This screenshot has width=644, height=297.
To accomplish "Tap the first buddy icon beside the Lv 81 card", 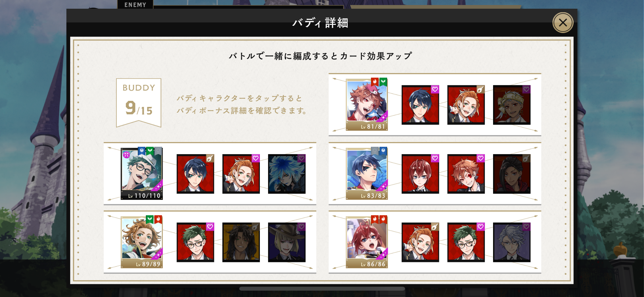I will point(420,105).
